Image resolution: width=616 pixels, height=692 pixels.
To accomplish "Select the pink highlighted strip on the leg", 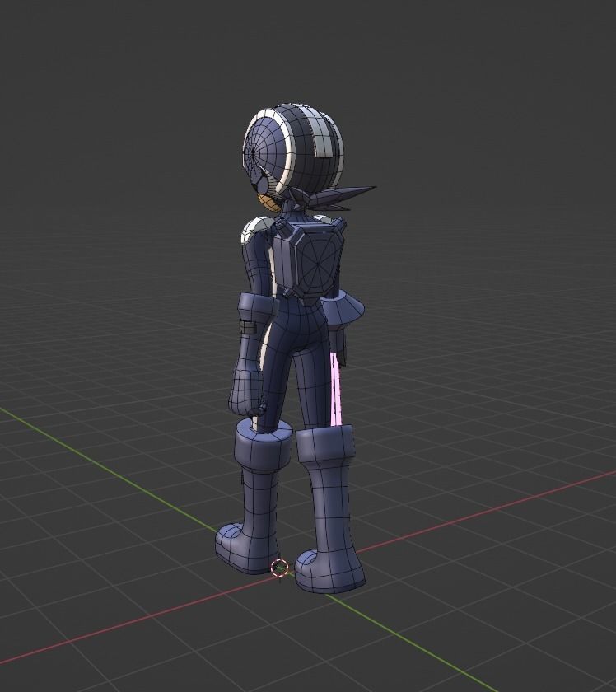I will coord(337,389).
